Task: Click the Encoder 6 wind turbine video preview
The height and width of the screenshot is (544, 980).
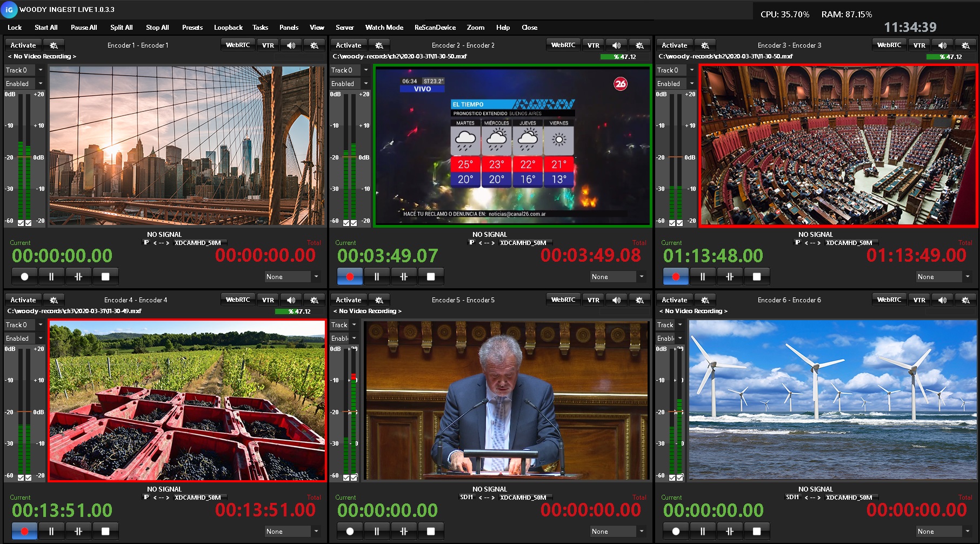Action: point(832,399)
